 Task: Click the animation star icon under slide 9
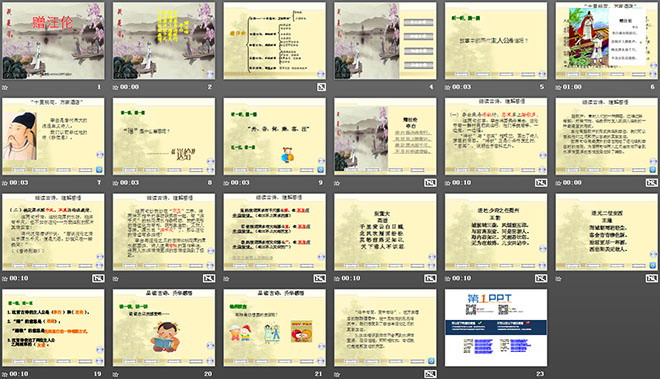(x=226, y=183)
